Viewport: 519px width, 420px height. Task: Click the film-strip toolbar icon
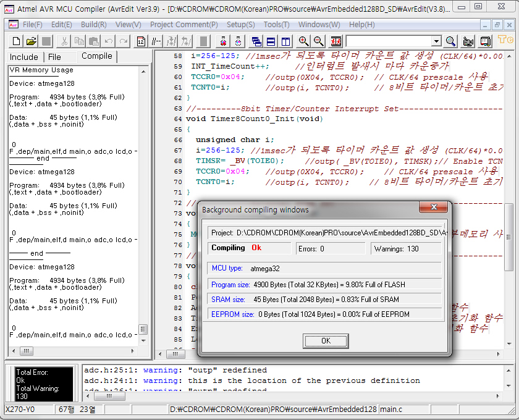coord(336,41)
